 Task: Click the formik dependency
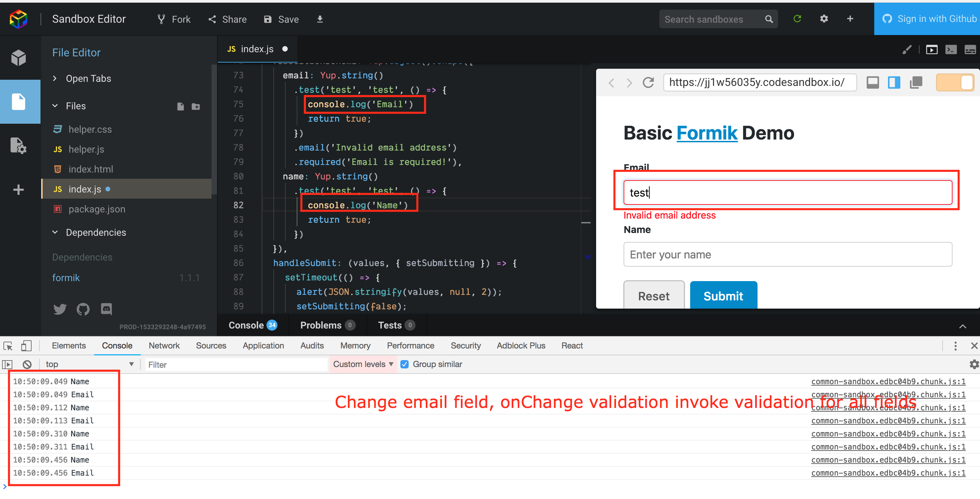point(66,278)
